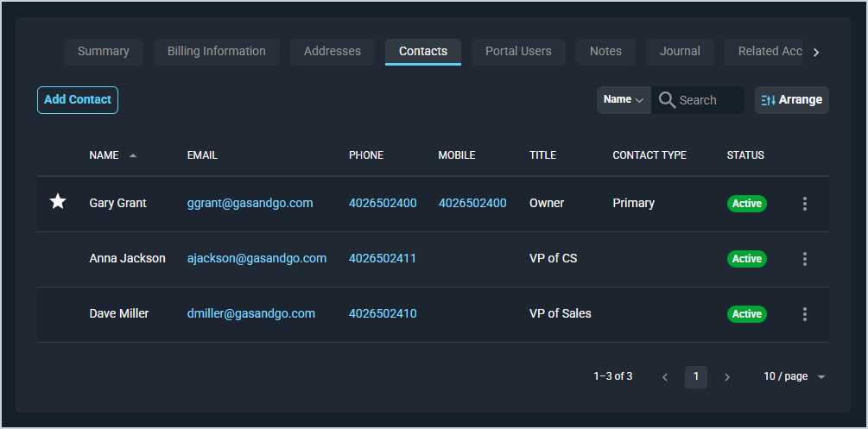The image size is (868, 429).
Task: Switch to the Notes tab
Action: click(605, 52)
